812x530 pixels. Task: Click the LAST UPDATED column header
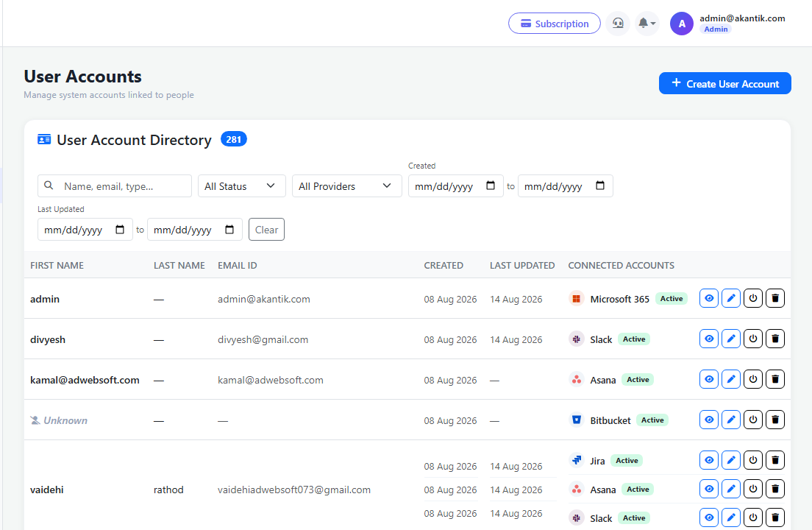tap(522, 265)
